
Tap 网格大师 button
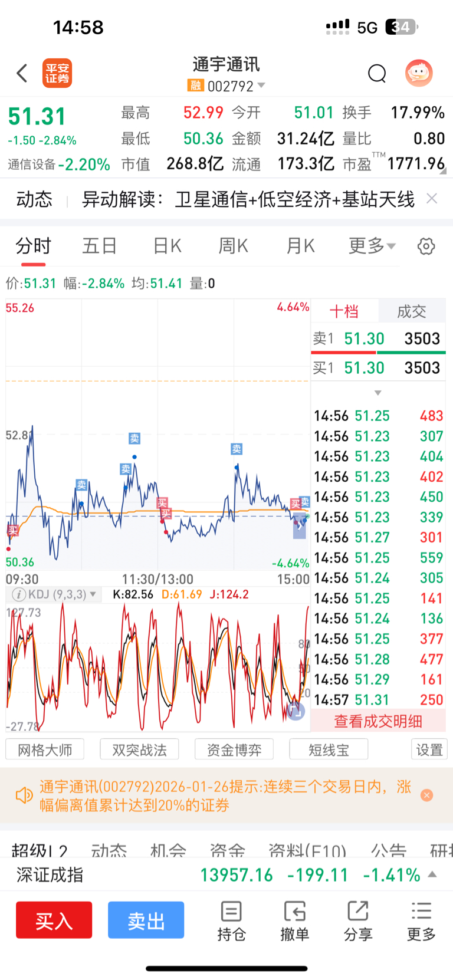(x=45, y=749)
